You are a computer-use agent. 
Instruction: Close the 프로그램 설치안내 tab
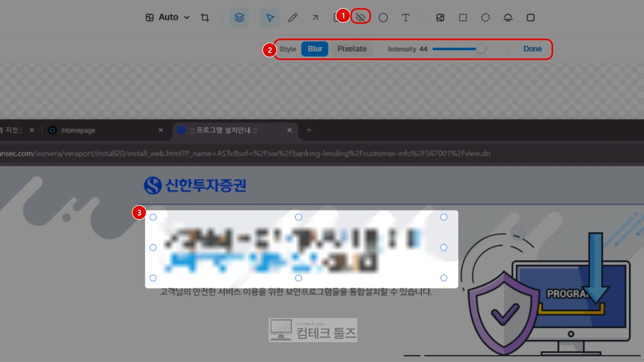point(289,130)
